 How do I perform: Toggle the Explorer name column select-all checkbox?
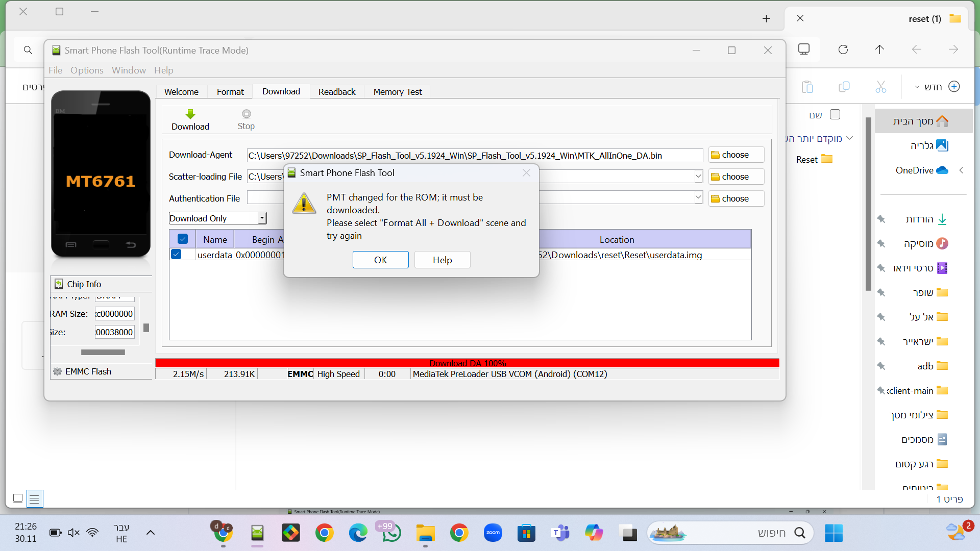(835, 114)
